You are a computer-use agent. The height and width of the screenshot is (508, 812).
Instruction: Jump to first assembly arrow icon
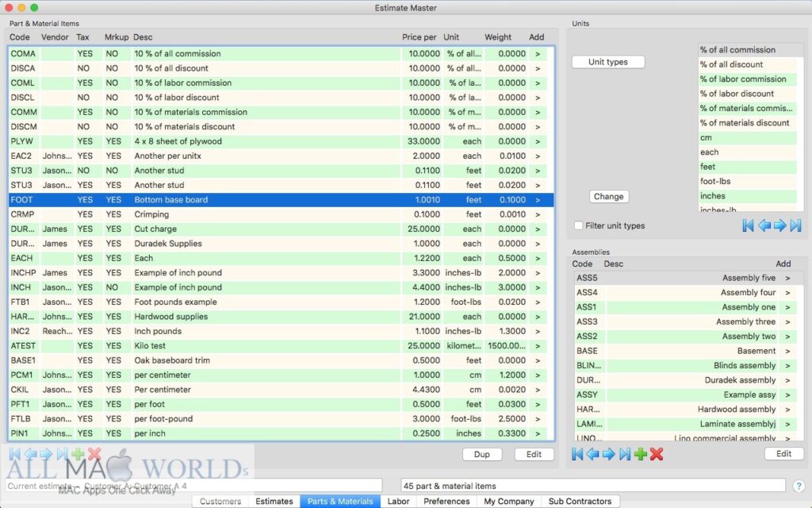coord(577,454)
